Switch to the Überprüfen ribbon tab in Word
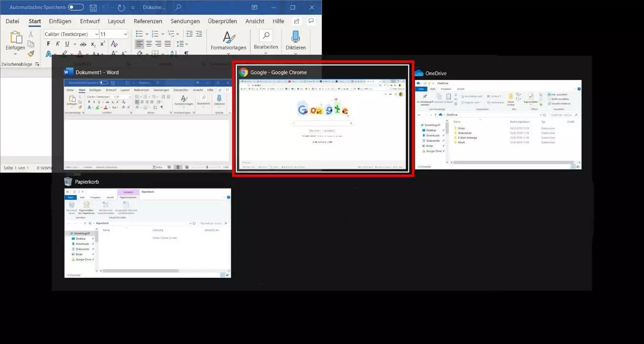This screenshot has width=644, height=344. [223, 21]
